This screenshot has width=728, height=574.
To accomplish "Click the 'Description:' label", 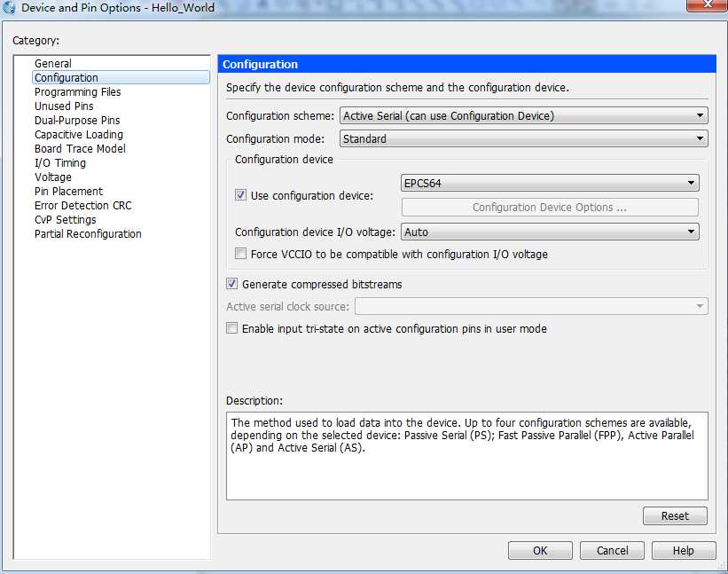I will (254, 401).
